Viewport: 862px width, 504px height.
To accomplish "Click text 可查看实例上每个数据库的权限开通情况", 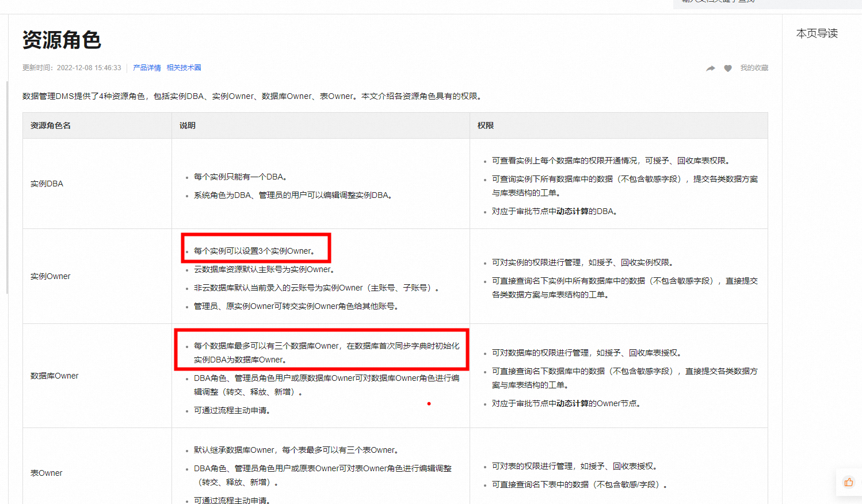I will click(x=564, y=161).
